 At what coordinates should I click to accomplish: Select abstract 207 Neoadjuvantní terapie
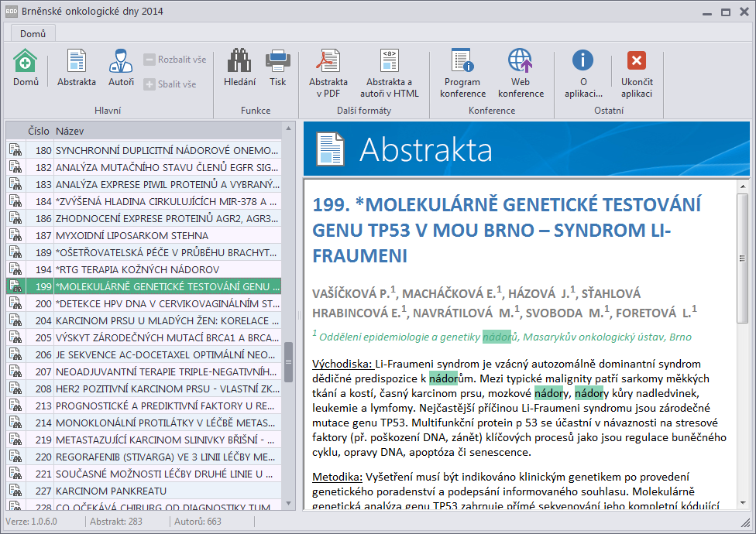tap(143, 371)
